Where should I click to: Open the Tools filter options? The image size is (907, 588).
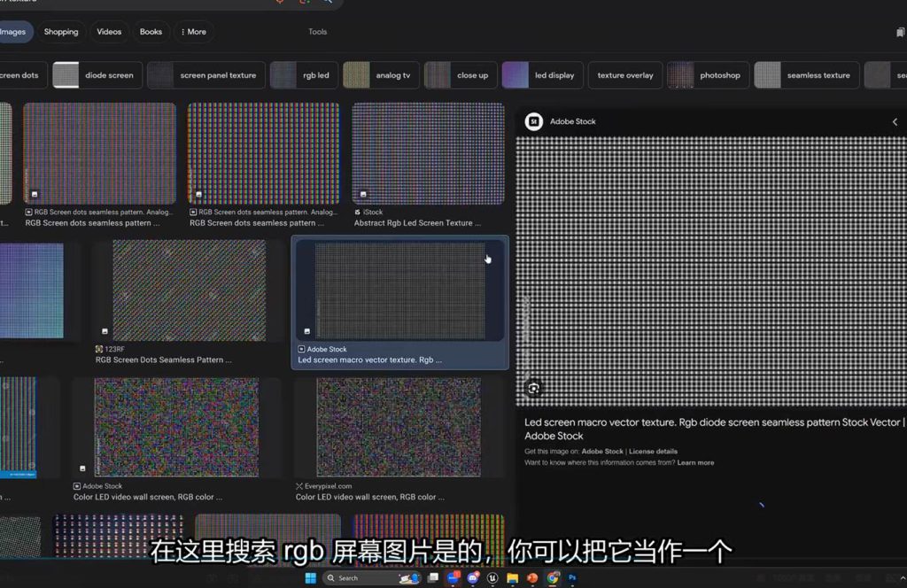point(317,32)
